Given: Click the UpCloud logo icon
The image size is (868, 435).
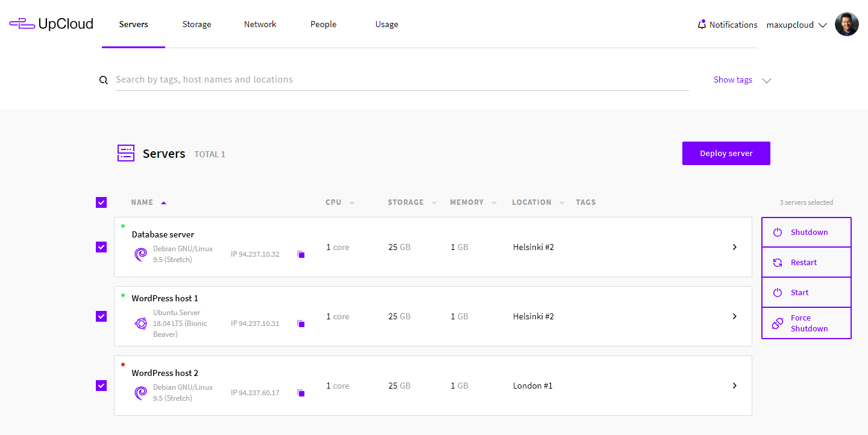Looking at the screenshot, I should pyautogui.click(x=22, y=24).
